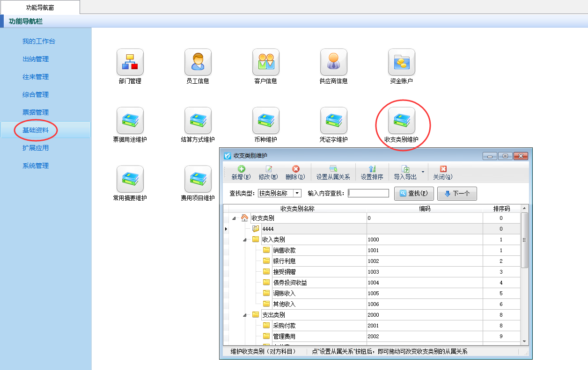
Task: Collapse the 收入类别 tree node
Action: point(245,240)
